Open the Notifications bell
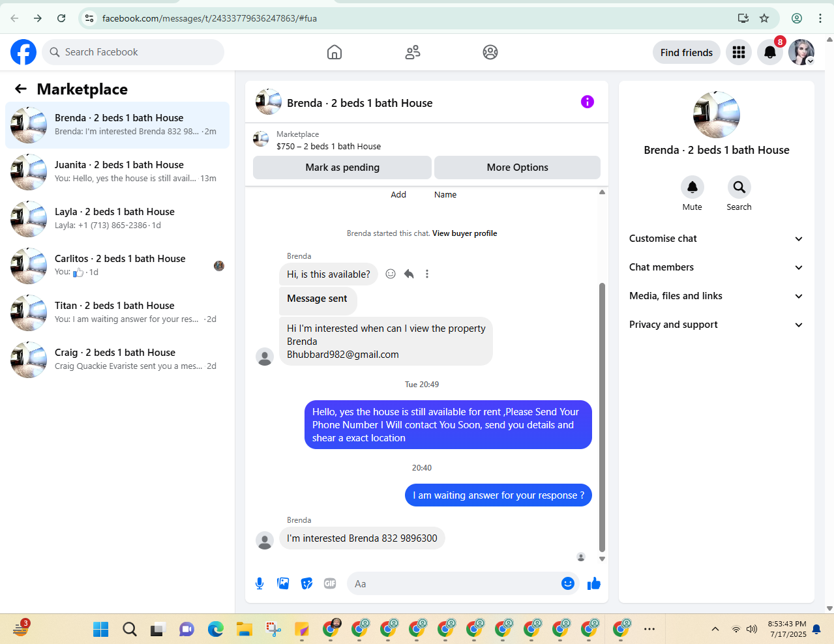834x644 pixels. click(770, 52)
